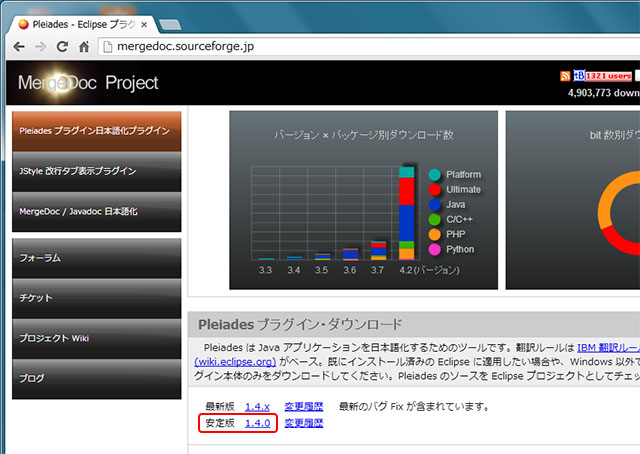
Task: Open the browser home page icon
Action: click(84, 47)
